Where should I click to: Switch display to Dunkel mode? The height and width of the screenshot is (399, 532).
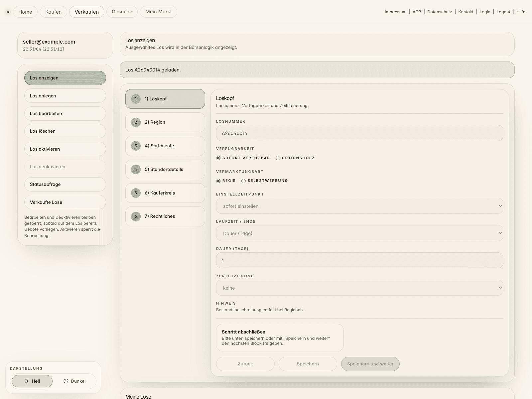coord(74,381)
